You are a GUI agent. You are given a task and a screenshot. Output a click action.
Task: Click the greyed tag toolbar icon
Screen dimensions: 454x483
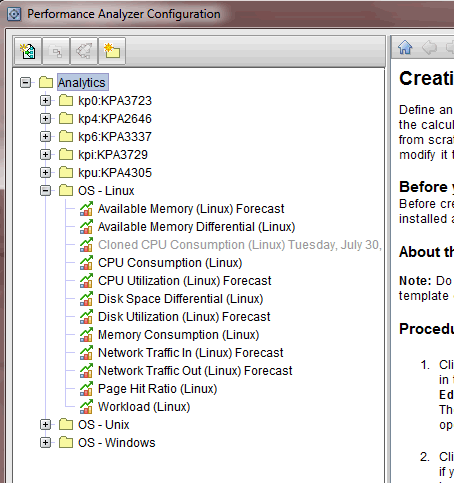click(x=84, y=51)
